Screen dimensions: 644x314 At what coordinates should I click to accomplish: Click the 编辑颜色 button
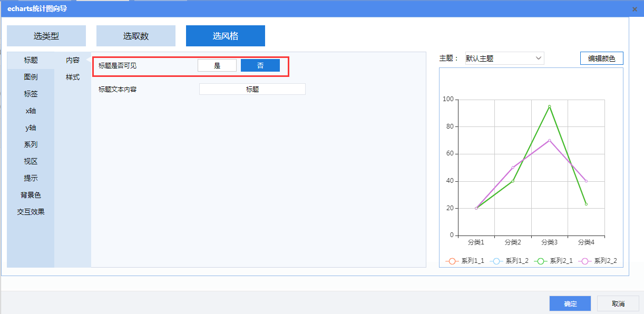coord(601,58)
